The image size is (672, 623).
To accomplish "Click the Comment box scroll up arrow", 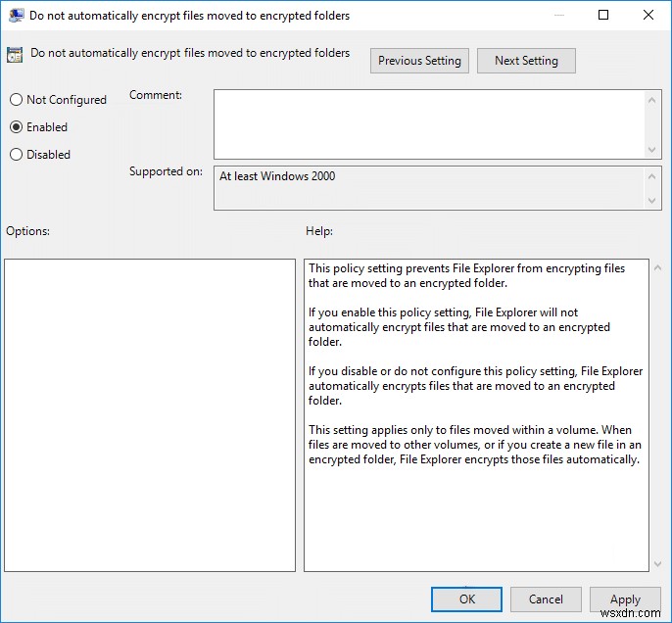I will [x=651, y=100].
